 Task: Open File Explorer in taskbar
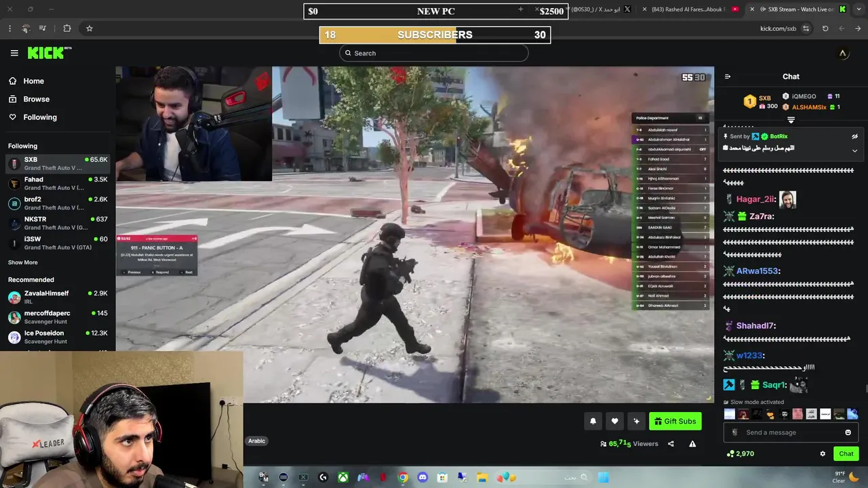481,477
